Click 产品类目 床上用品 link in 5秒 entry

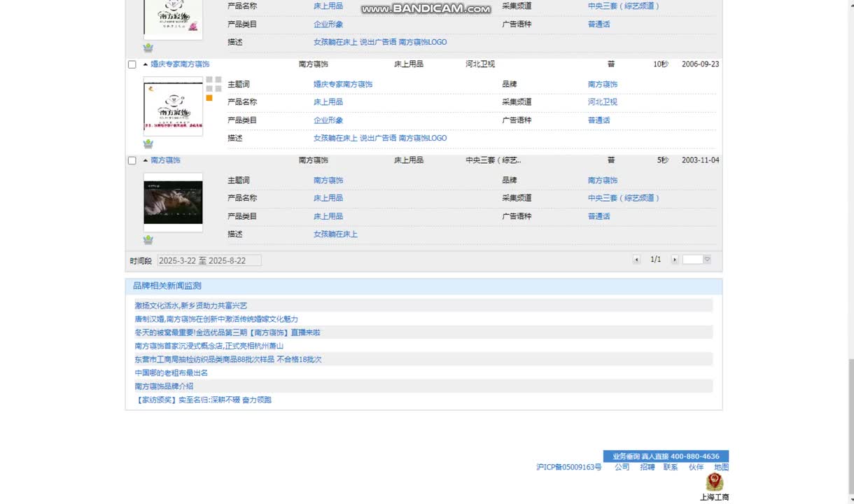(328, 216)
